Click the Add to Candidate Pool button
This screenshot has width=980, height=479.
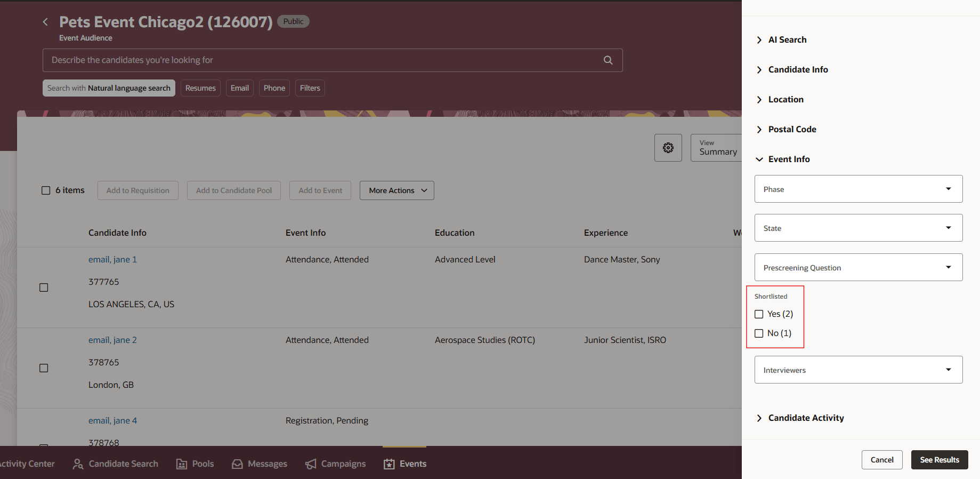[234, 190]
